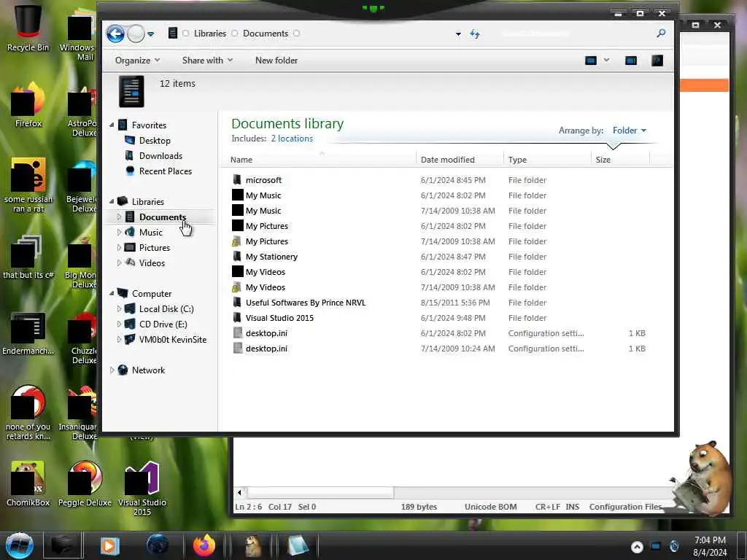Click Firefox desktop shortcut
Image resolution: width=747 pixels, height=560 pixels.
click(x=28, y=105)
